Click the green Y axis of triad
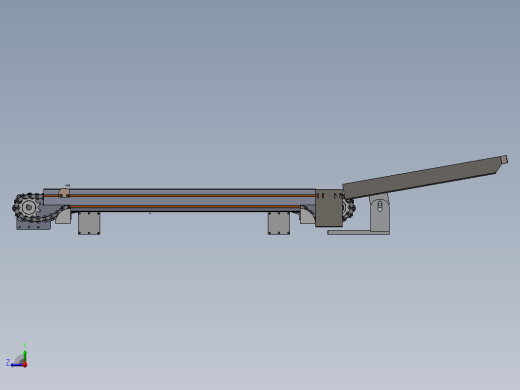Image resolution: width=520 pixels, height=390 pixels. coord(25,356)
